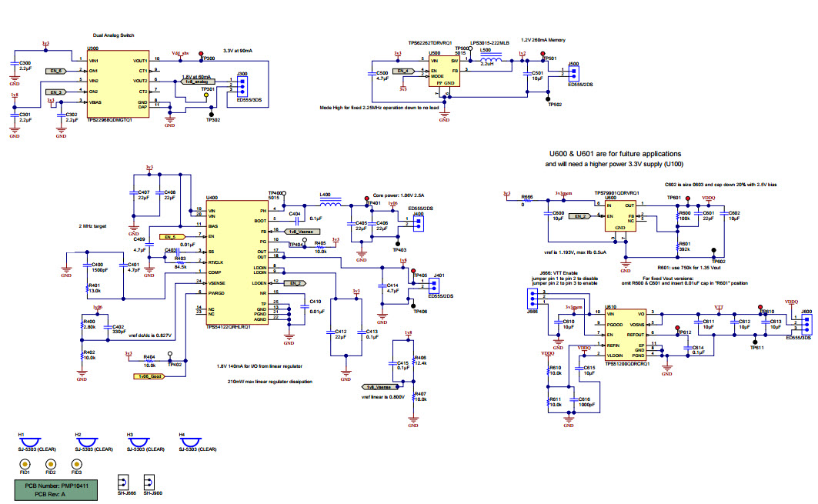Select the EN_6 net label tag
Screen dimensions: 818x504
[55, 71]
